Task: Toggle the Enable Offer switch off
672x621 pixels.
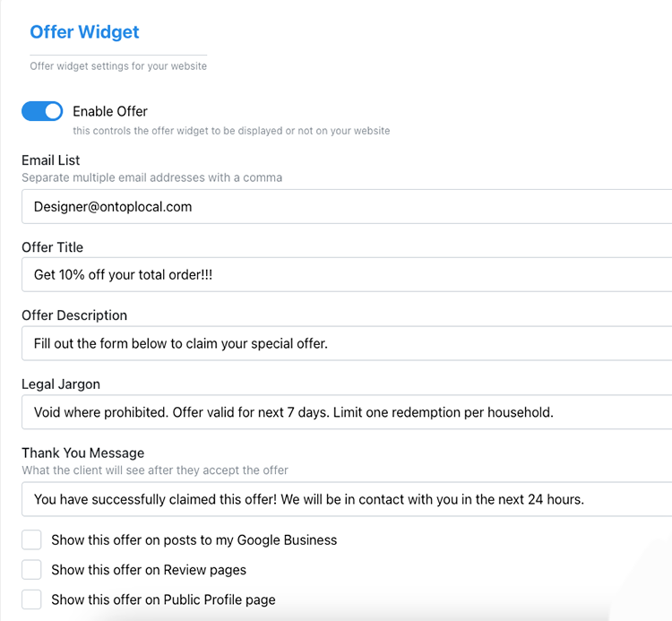Action: (42, 111)
